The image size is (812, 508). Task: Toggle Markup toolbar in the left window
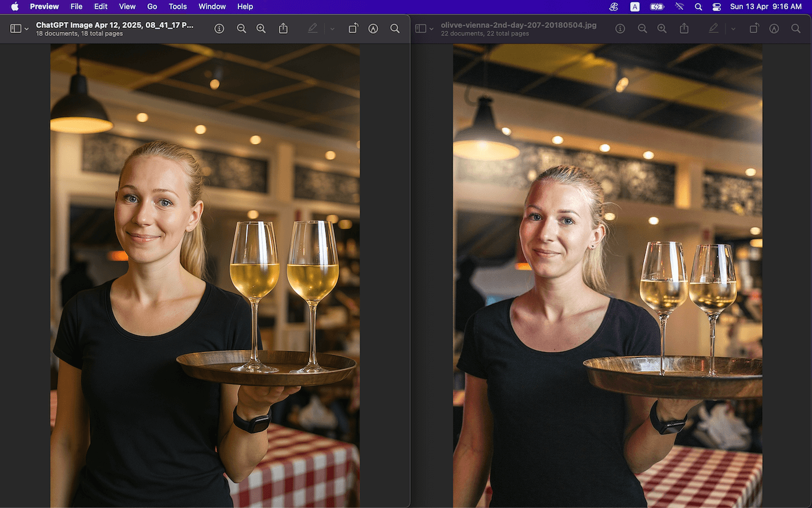(374, 28)
